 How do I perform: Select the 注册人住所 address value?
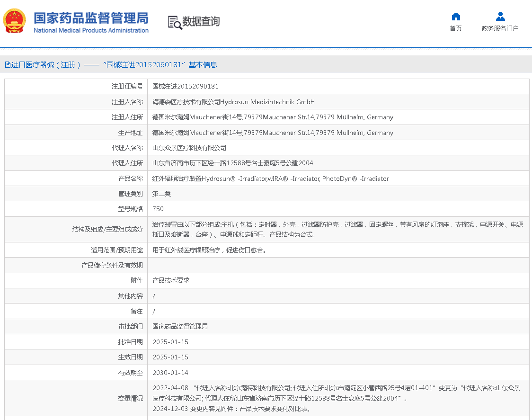[x=273, y=117]
